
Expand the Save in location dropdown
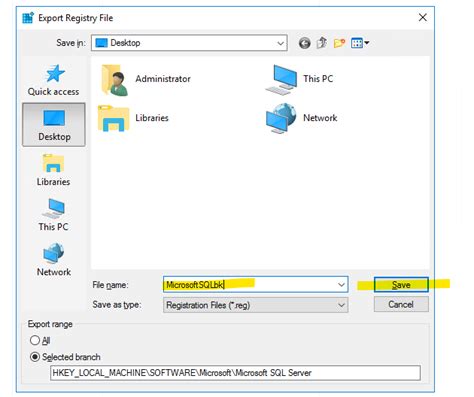pyautogui.click(x=281, y=43)
